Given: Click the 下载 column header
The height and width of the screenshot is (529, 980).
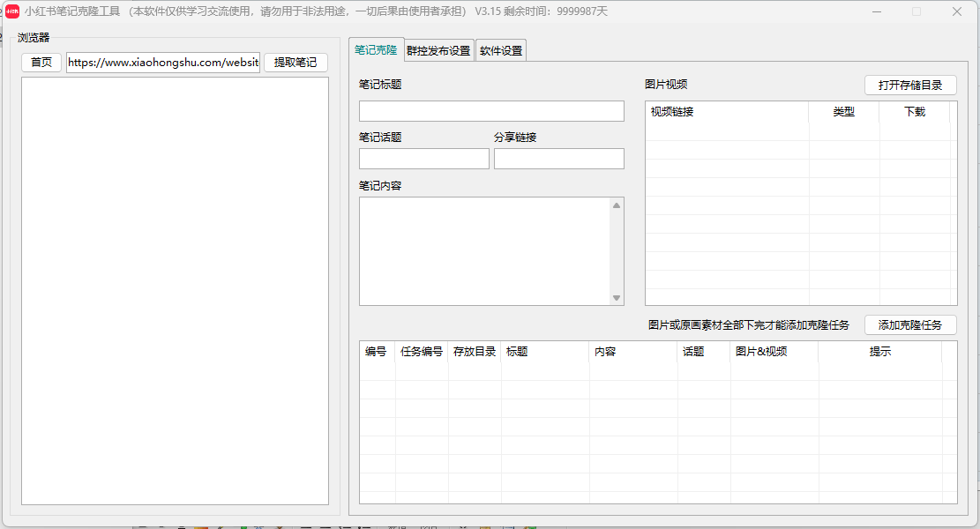Looking at the screenshot, I should click(915, 112).
